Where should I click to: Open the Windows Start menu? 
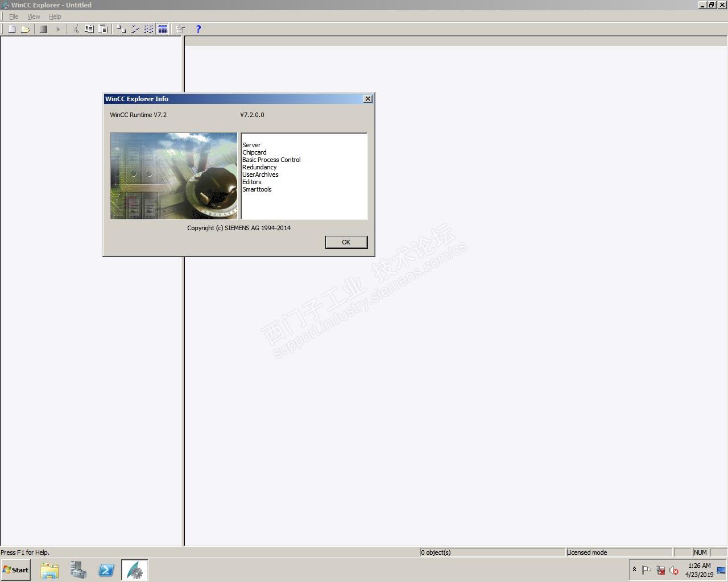click(x=16, y=570)
